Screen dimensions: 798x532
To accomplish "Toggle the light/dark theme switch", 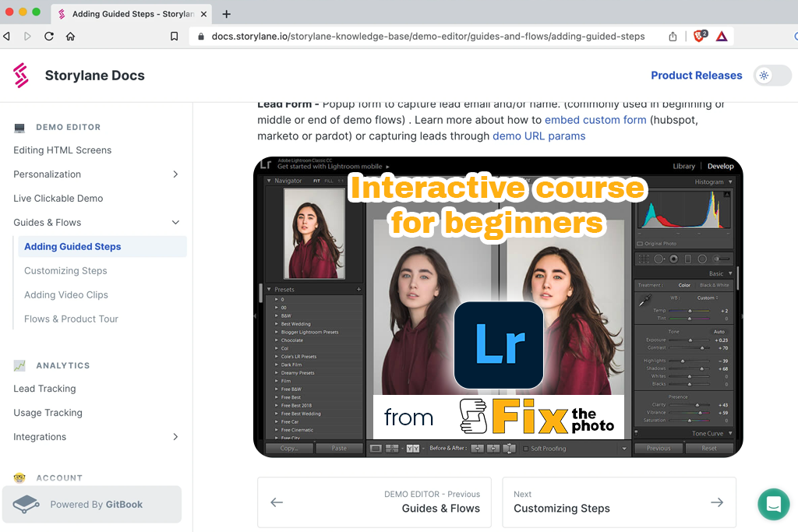I will coord(772,76).
